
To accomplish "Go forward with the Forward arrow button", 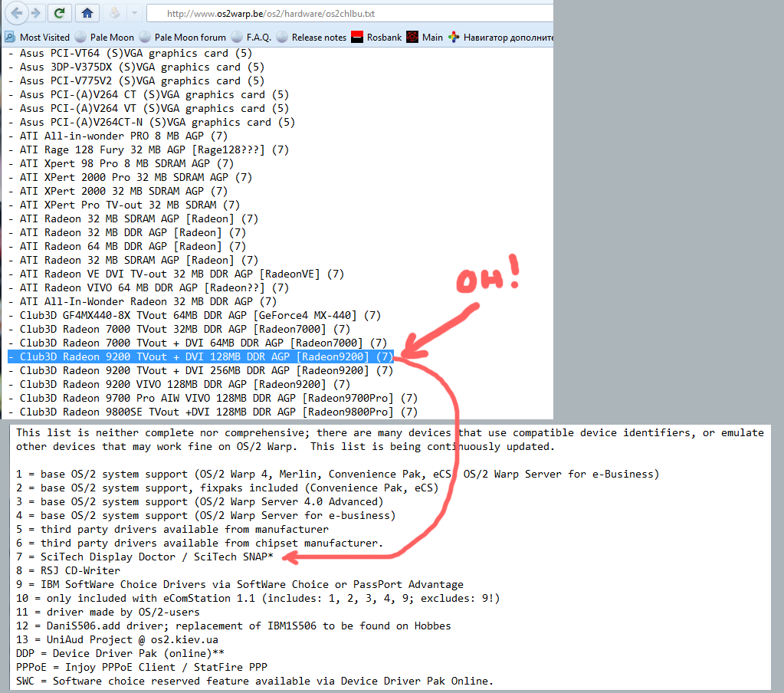I will 35,13.
